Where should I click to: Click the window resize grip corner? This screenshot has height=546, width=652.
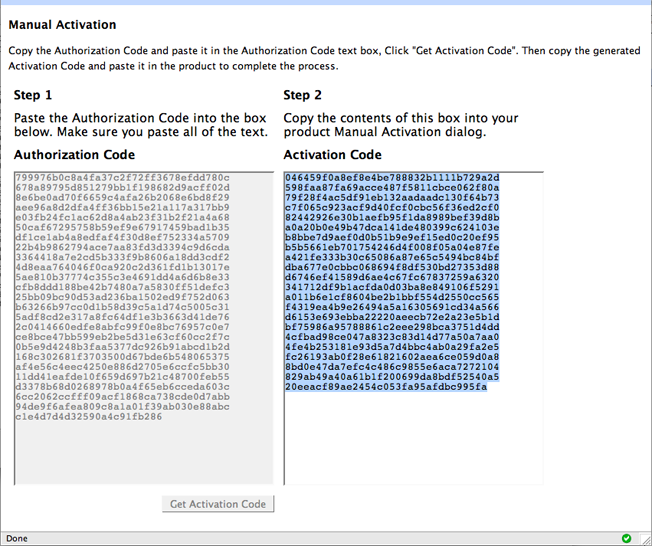646,539
